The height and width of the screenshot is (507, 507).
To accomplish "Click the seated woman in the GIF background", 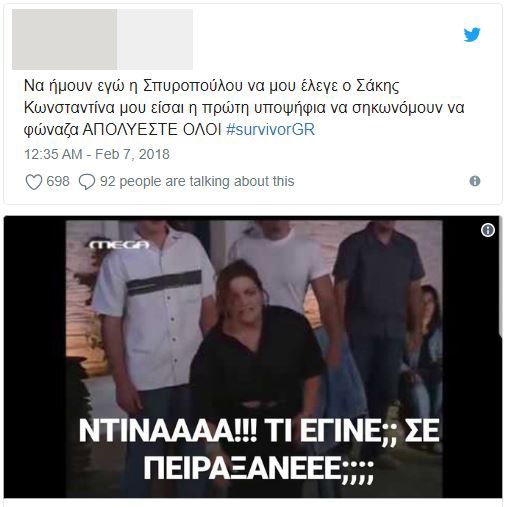I will pyautogui.click(x=425, y=347).
